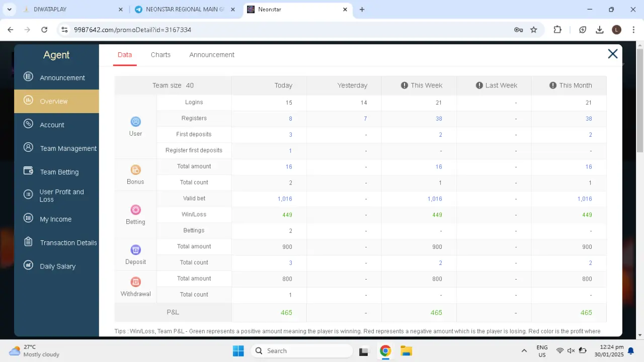Viewport: 644px width, 362px height.
Task: Open the password key icon in address bar
Action: tap(519, 30)
